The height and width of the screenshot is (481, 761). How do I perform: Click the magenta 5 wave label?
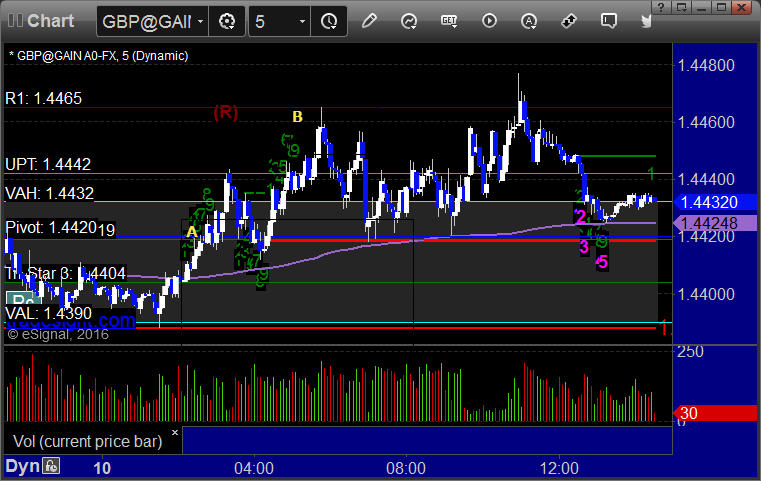[x=602, y=262]
